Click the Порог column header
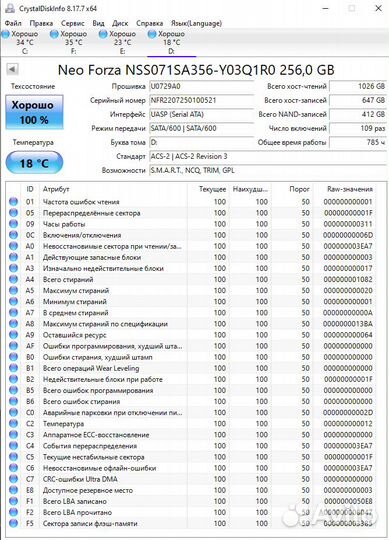This screenshot has width=389, height=540. [299, 189]
